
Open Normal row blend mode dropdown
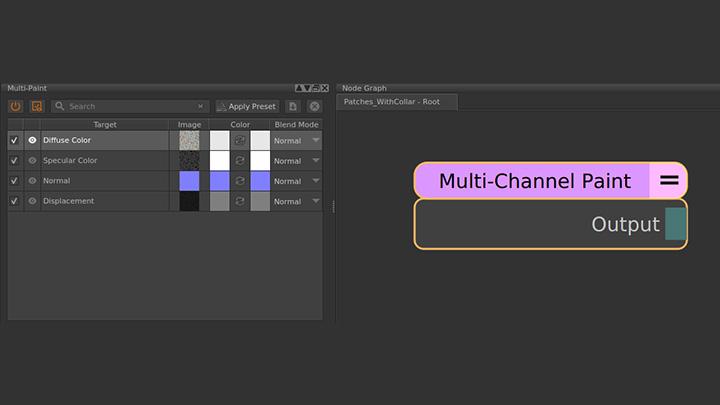coord(296,181)
